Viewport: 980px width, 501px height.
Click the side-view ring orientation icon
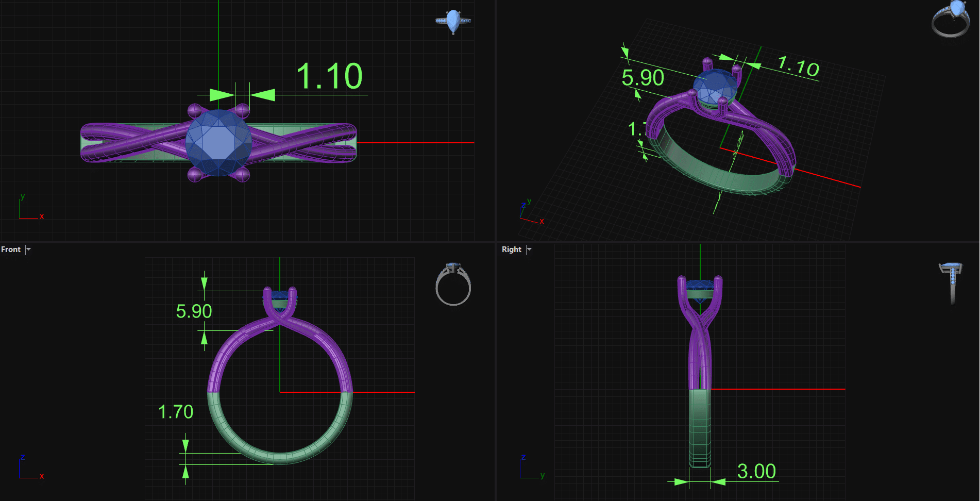pos(951,282)
